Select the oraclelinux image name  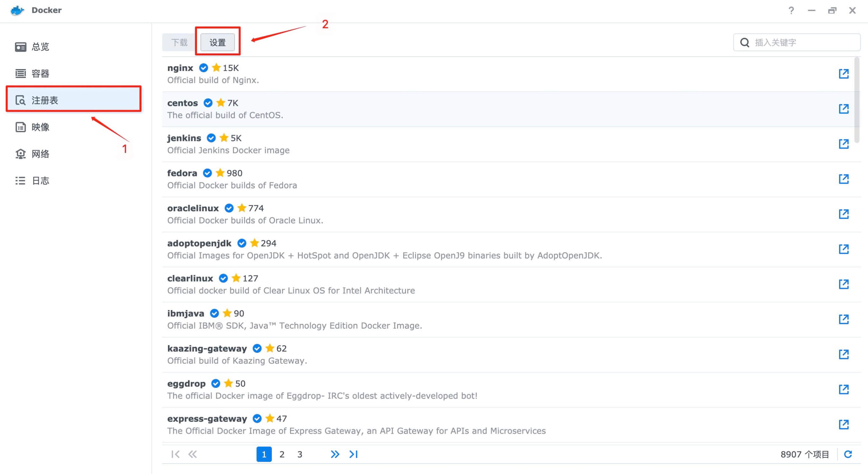click(193, 208)
